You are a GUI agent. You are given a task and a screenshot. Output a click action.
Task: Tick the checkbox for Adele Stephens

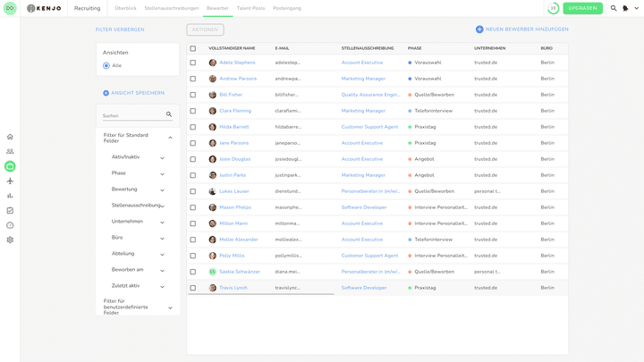(x=193, y=63)
